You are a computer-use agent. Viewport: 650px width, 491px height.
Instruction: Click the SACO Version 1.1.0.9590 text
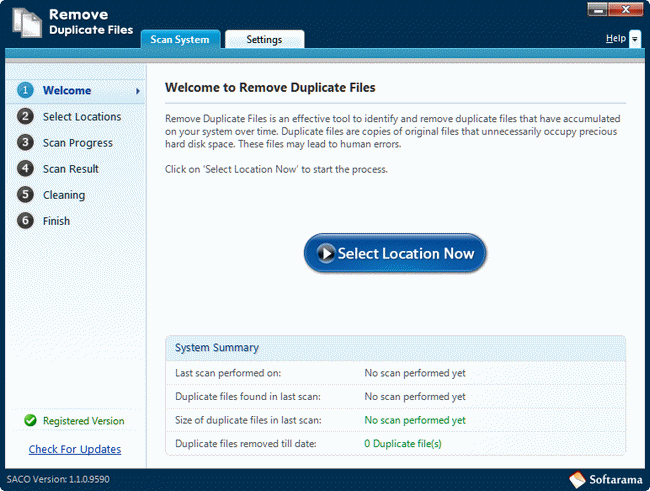[58, 479]
